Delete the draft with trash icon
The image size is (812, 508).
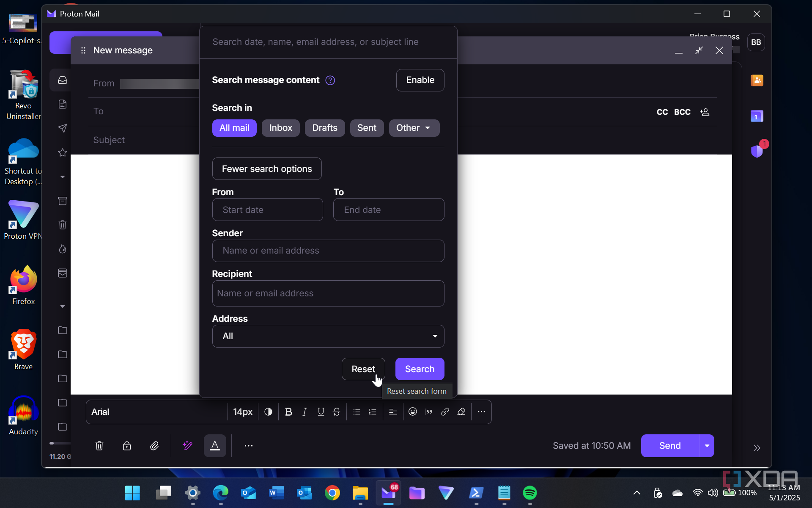(99, 446)
